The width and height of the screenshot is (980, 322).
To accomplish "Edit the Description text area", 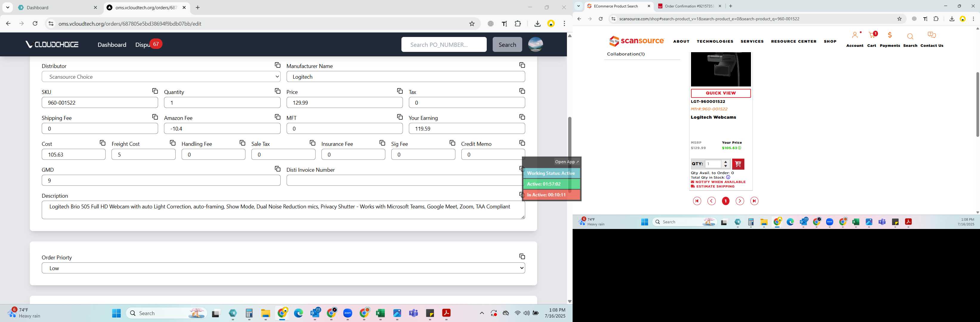I will (283, 210).
